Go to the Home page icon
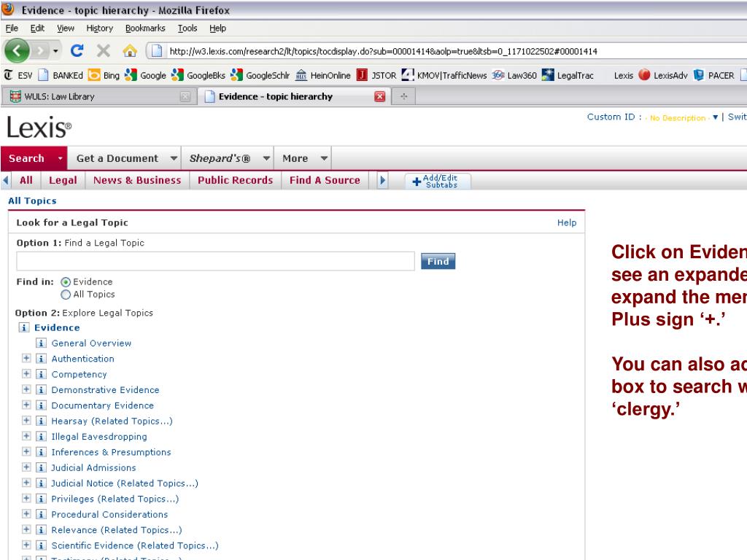 pyautogui.click(x=130, y=50)
